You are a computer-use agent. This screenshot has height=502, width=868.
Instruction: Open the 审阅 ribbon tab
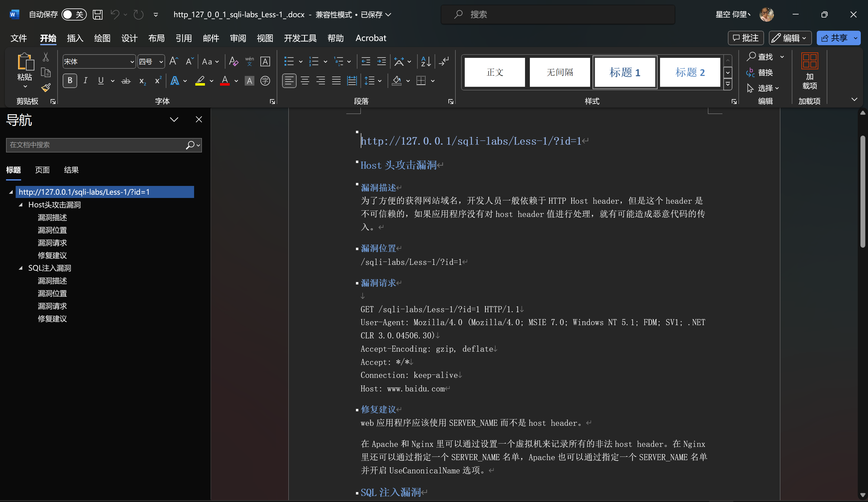(x=238, y=38)
